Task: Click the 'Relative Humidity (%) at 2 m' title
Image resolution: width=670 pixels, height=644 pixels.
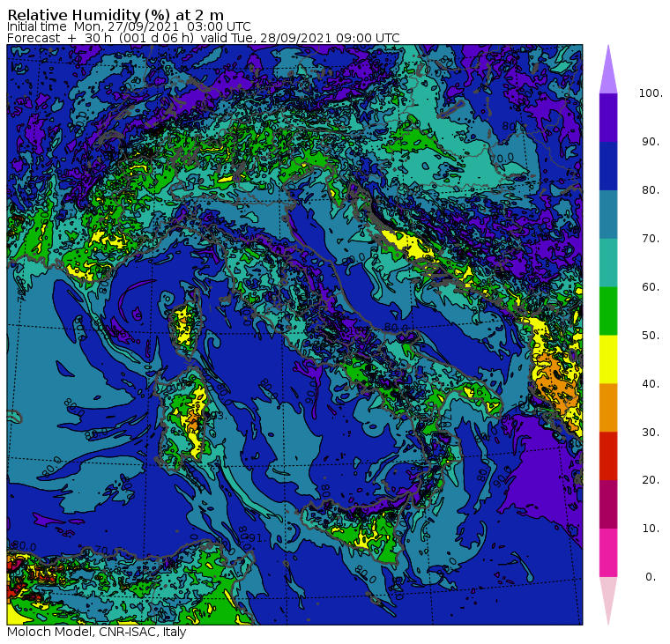Action: click(115, 15)
